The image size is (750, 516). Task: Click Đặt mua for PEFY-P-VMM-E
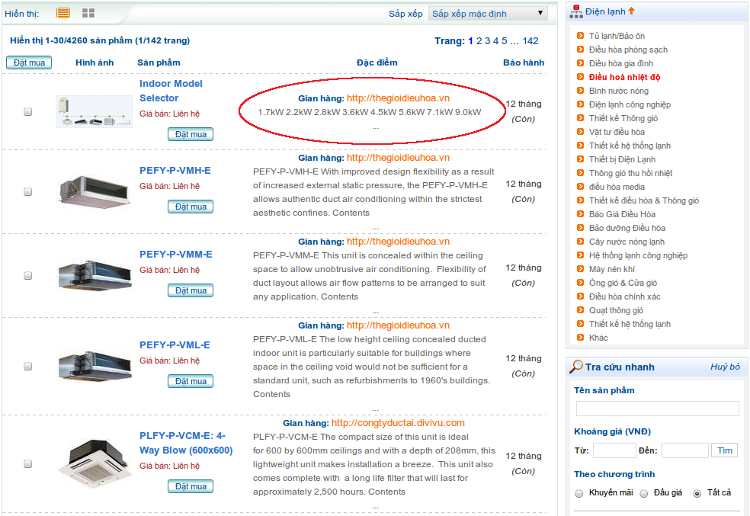point(191,290)
